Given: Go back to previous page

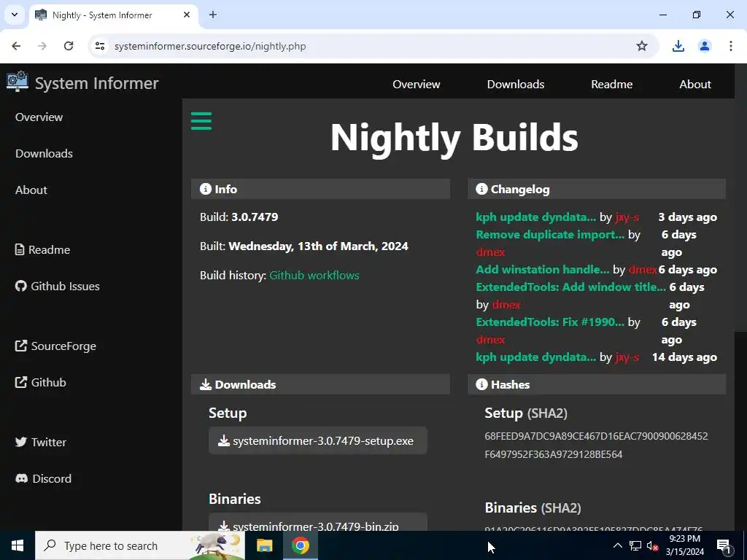Looking at the screenshot, I should pyautogui.click(x=16, y=46).
